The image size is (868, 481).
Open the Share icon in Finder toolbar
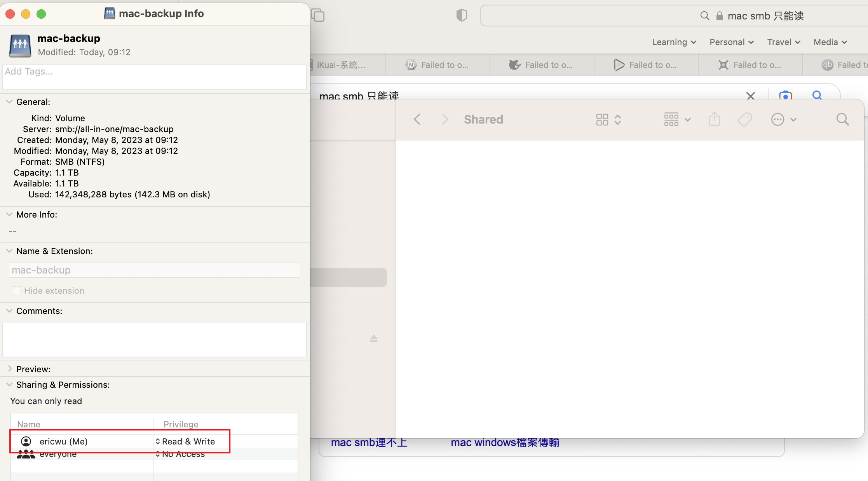click(714, 119)
